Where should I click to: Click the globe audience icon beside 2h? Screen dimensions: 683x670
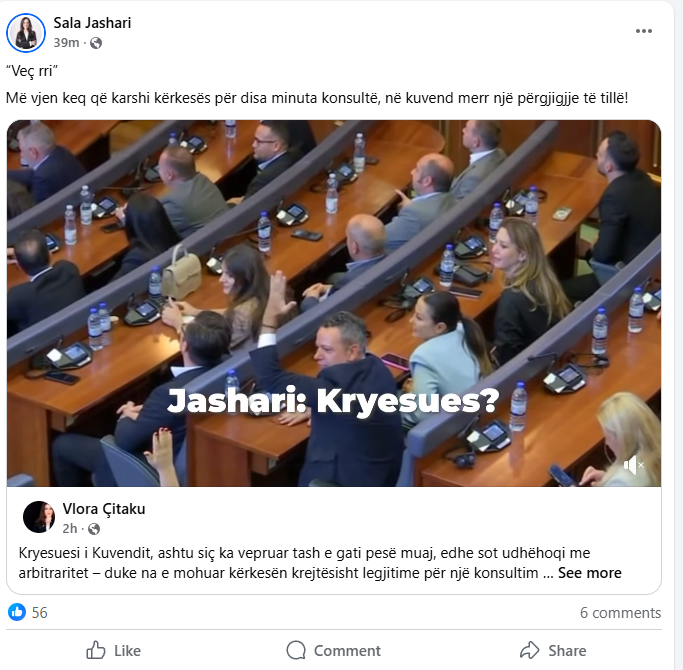coord(94,529)
